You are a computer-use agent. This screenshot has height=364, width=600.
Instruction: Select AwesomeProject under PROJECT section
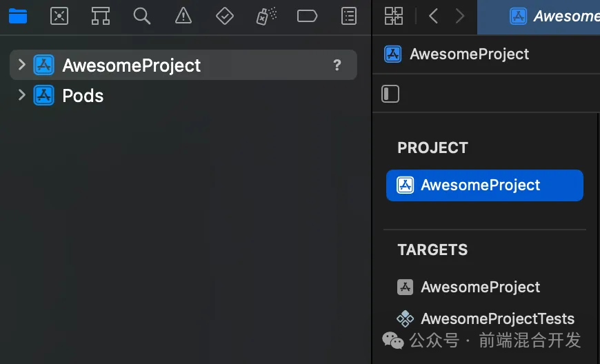point(485,185)
